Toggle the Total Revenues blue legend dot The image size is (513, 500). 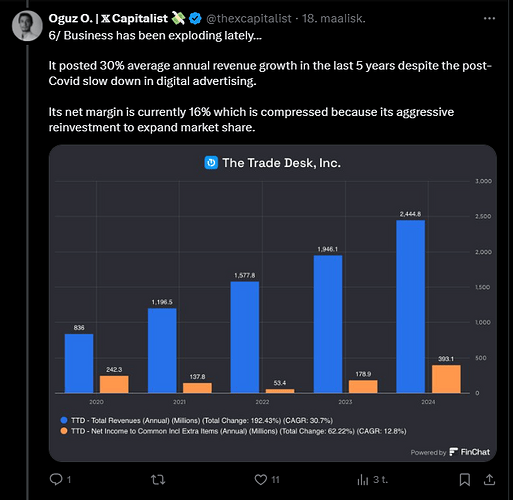point(64,420)
